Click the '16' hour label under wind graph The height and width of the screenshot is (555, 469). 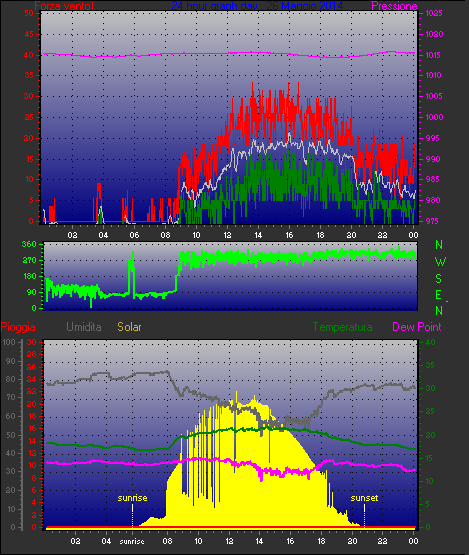pos(289,235)
